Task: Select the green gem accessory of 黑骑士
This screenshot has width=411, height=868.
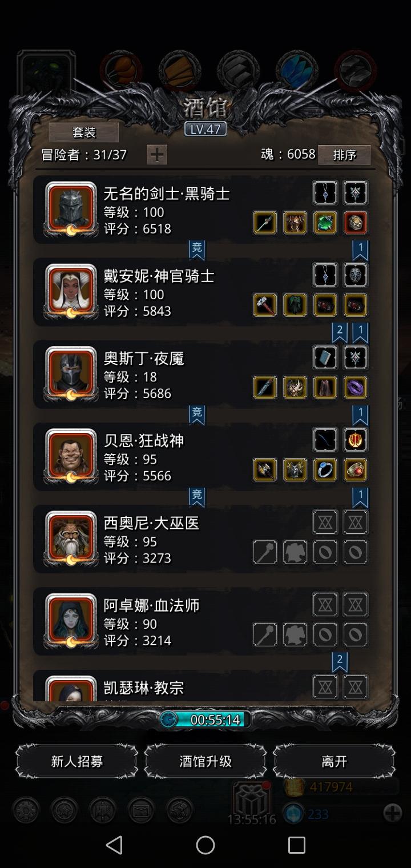Action: 325,223
